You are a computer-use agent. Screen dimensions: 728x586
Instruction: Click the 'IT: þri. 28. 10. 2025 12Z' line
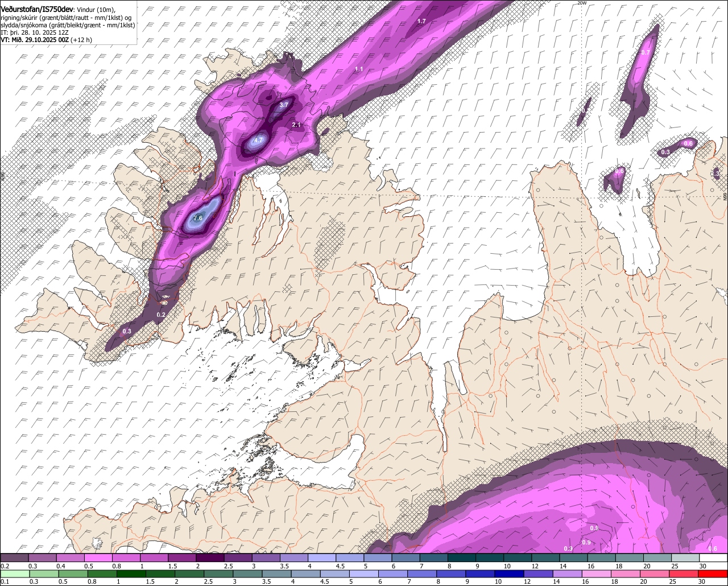tap(35, 32)
